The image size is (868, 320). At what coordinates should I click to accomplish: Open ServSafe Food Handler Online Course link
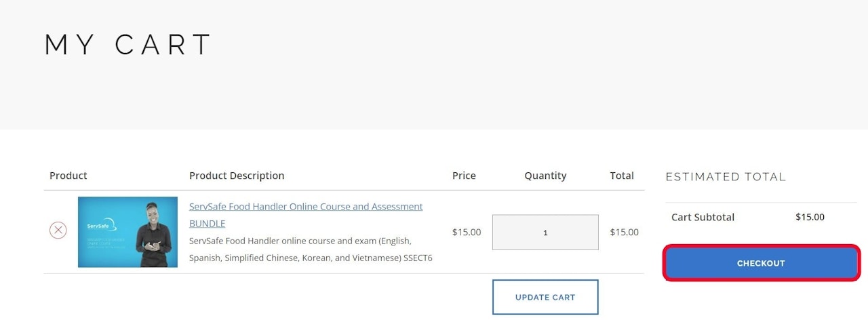[x=305, y=207]
